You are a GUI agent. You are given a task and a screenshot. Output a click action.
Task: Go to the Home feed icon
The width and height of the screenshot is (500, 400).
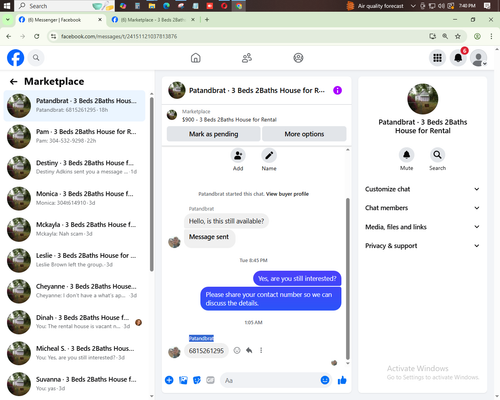[x=196, y=58]
